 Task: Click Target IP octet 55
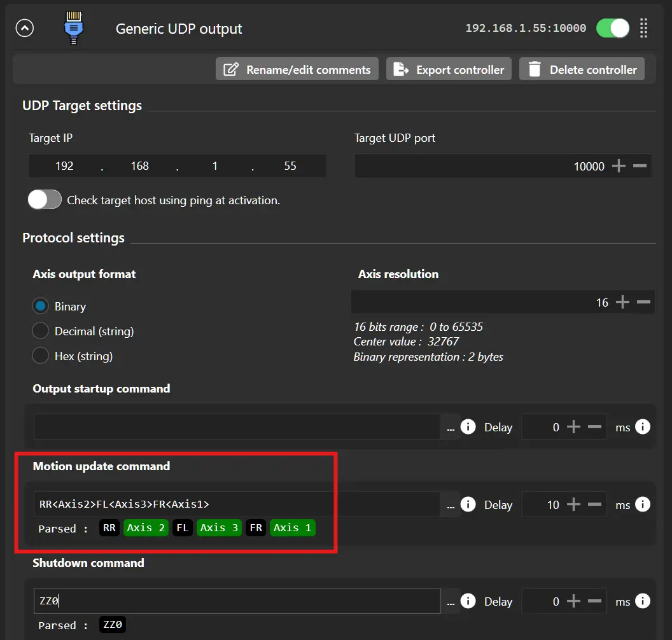point(290,166)
